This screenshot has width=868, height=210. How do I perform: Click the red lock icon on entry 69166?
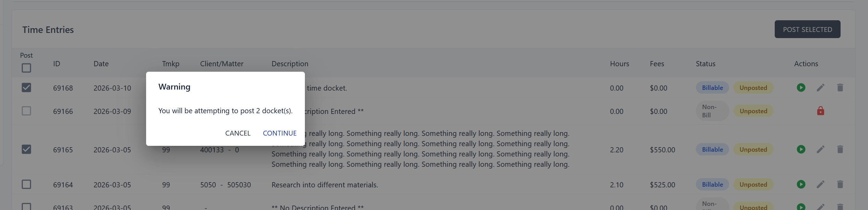click(x=820, y=111)
